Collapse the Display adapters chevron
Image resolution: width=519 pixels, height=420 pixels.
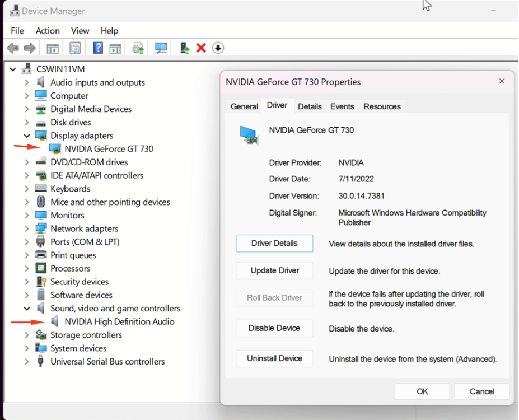pos(27,136)
